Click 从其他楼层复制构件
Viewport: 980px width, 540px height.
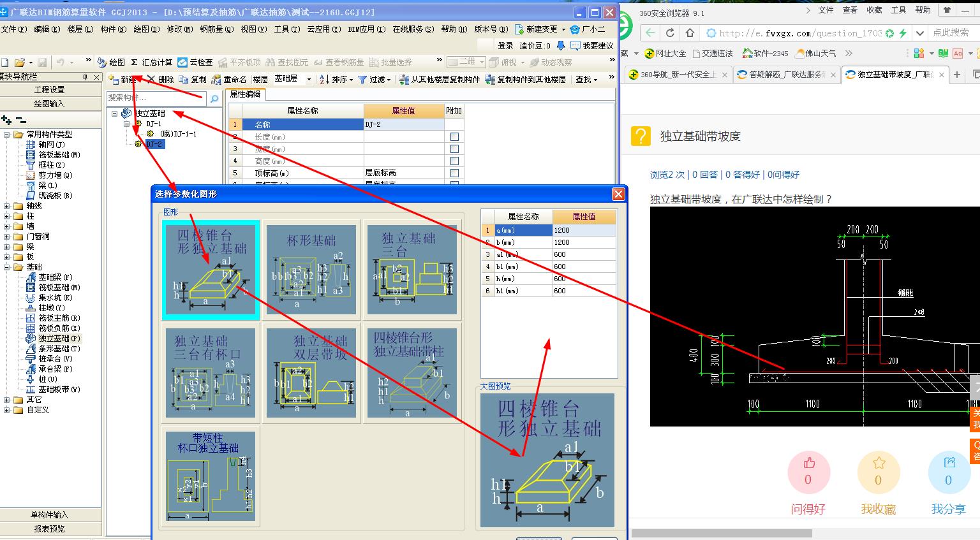pyautogui.click(x=440, y=80)
